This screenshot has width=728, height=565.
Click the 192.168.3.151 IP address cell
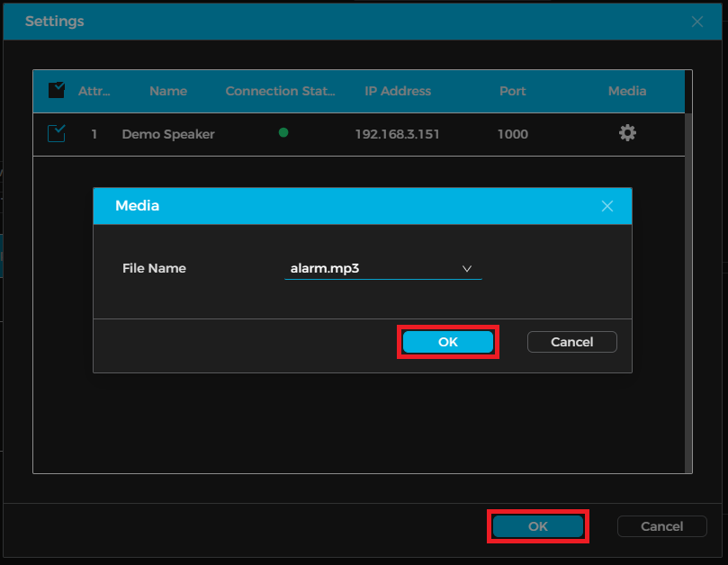(398, 134)
